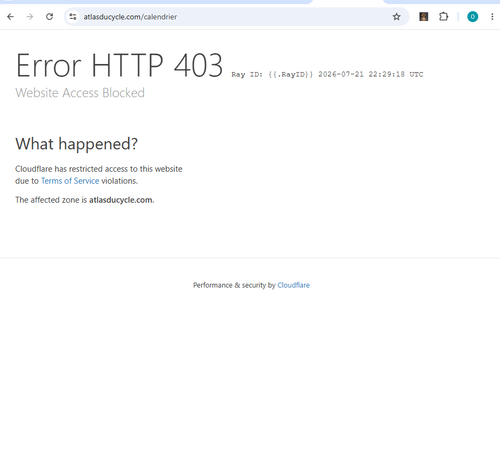Reload the blocked page
The width and height of the screenshot is (500, 450).
click(x=49, y=17)
